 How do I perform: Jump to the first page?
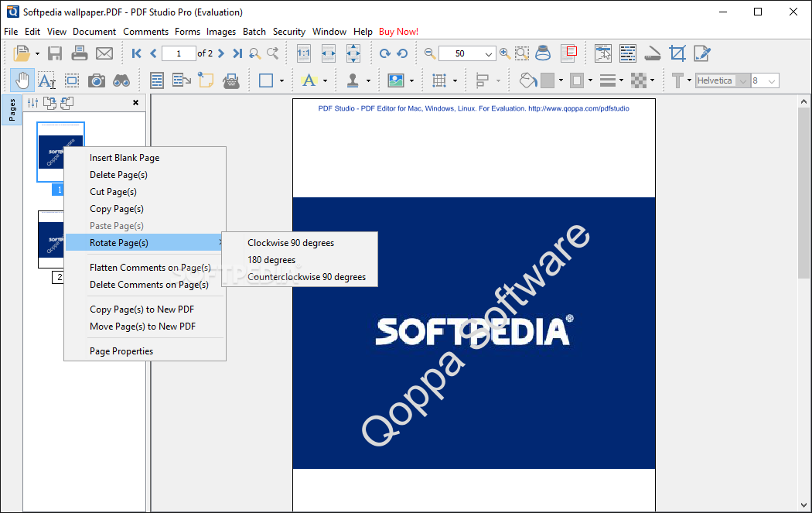[137, 53]
